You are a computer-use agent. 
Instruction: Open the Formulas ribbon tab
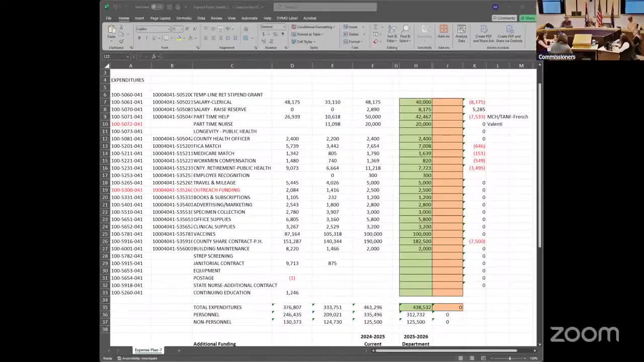pyautogui.click(x=184, y=18)
